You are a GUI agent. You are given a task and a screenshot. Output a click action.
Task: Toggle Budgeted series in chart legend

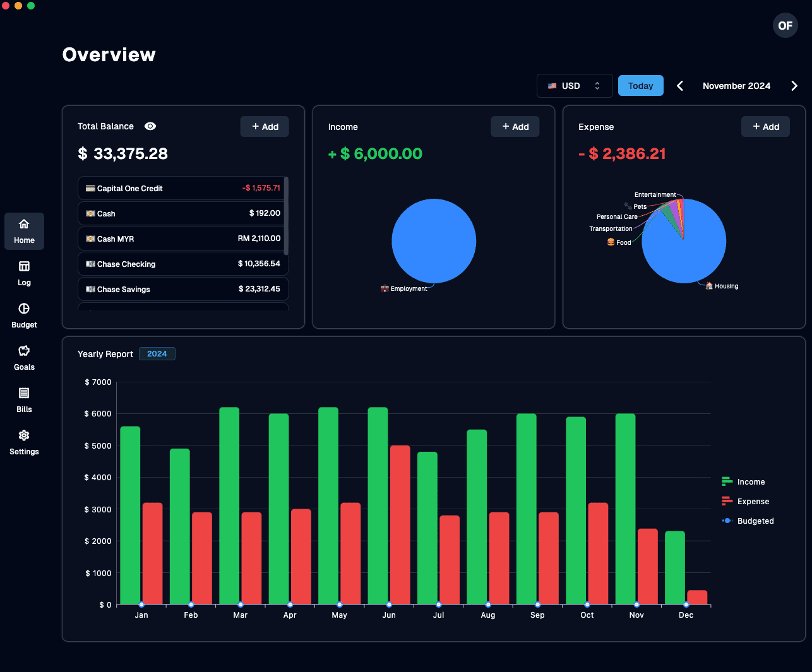[x=748, y=521]
